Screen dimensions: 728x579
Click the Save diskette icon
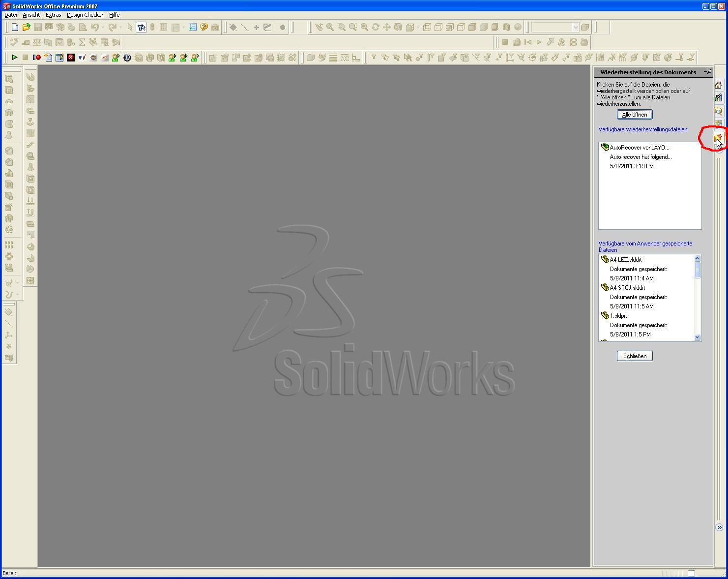(x=38, y=27)
